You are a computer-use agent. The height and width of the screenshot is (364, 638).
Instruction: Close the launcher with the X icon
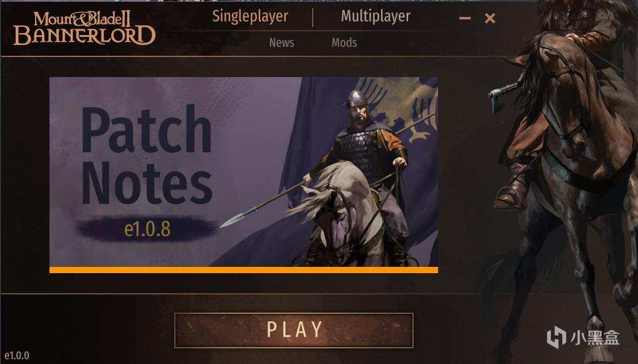[x=490, y=18]
